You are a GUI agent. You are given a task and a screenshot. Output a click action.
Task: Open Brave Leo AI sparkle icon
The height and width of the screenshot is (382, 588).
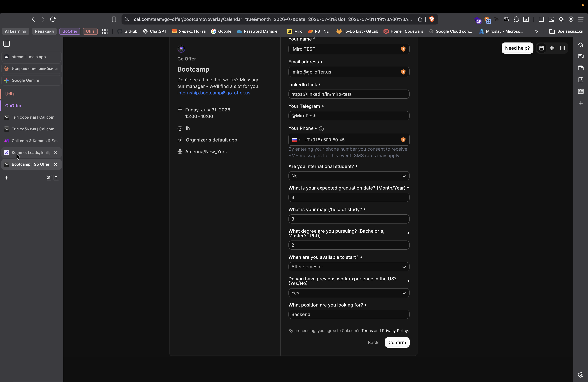pos(561,19)
